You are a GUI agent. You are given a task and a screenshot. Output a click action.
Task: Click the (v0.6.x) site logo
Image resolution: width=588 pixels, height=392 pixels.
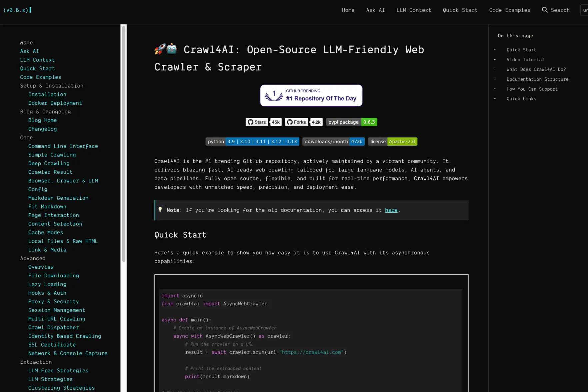click(x=17, y=10)
